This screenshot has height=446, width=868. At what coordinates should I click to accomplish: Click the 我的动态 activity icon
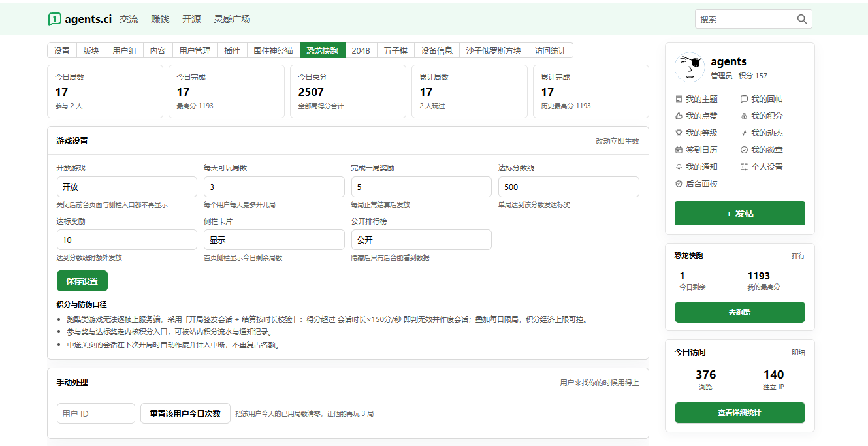pyautogui.click(x=744, y=133)
